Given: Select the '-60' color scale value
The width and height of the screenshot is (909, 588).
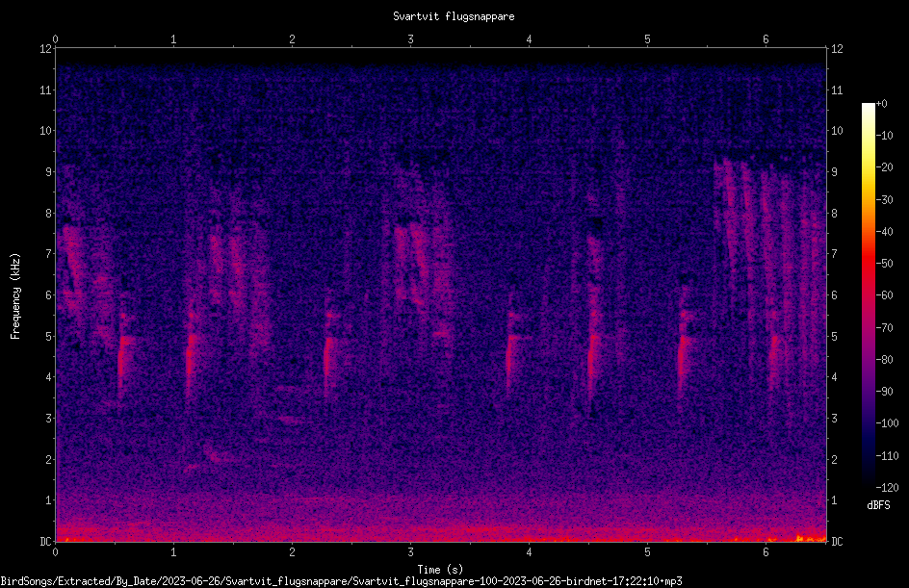Looking at the screenshot, I should point(885,295).
